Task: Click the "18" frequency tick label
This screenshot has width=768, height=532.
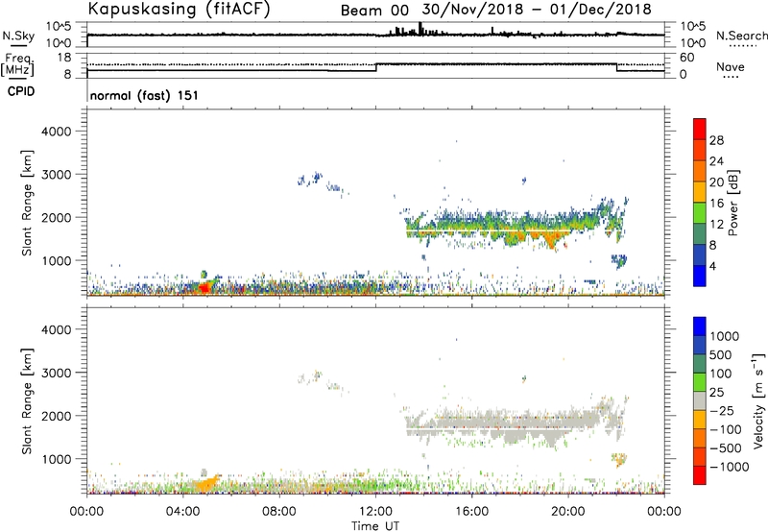Action: click(64, 58)
